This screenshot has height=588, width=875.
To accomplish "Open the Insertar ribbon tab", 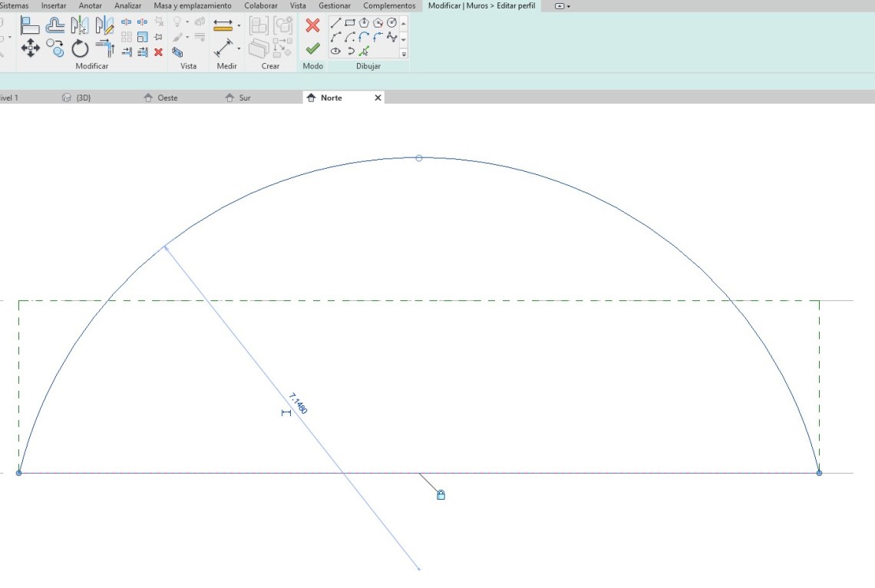I will click(x=54, y=6).
